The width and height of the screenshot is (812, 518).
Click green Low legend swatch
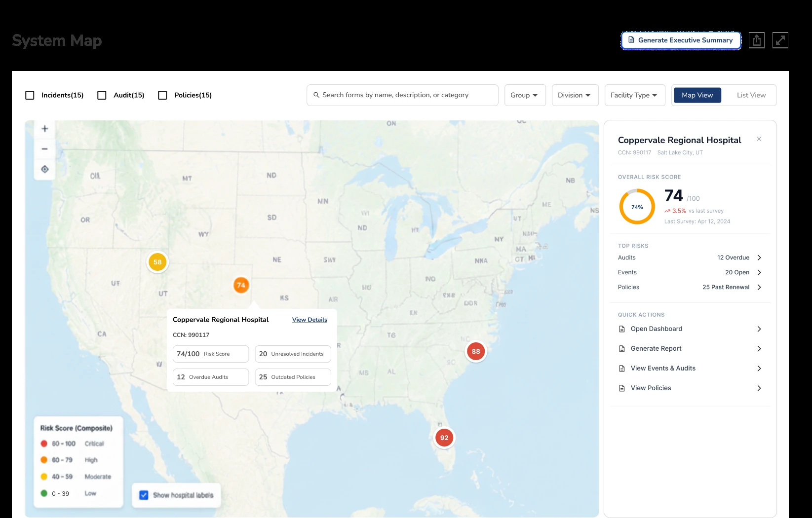point(44,493)
